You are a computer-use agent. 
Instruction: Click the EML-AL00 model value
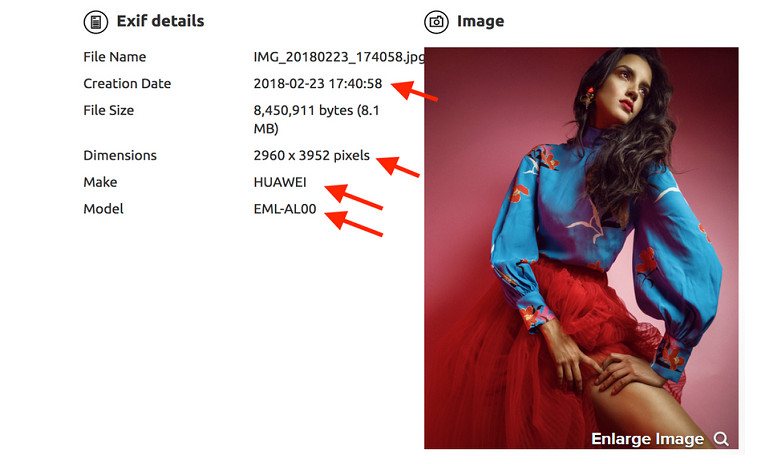(285, 209)
